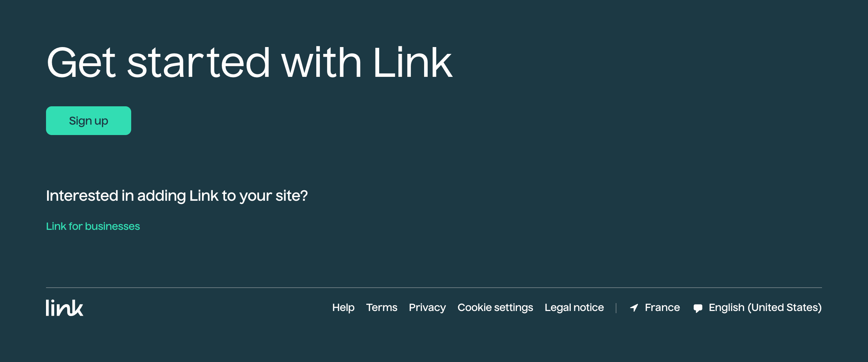
Task: Open the Link for businesses link
Action: [93, 226]
